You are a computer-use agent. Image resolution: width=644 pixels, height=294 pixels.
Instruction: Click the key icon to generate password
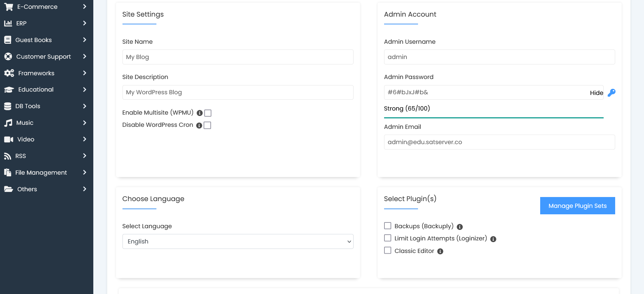[x=611, y=93]
